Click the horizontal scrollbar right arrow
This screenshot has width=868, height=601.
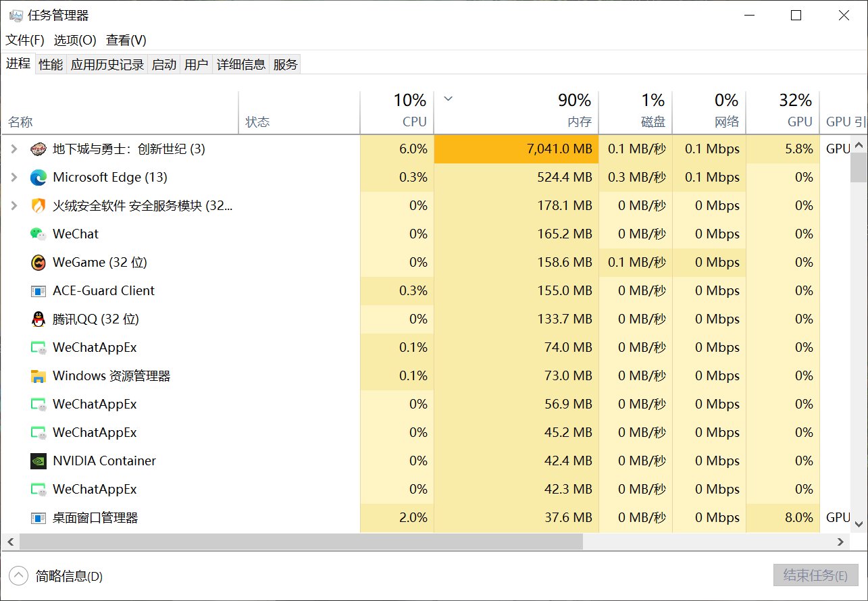(x=841, y=542)
